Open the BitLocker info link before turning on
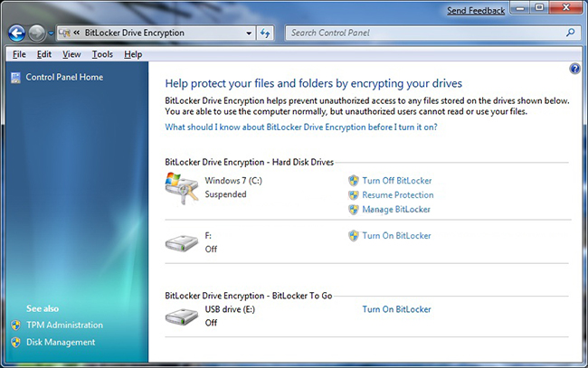This screenshot has width=588, height=368. tap(300, 127)
